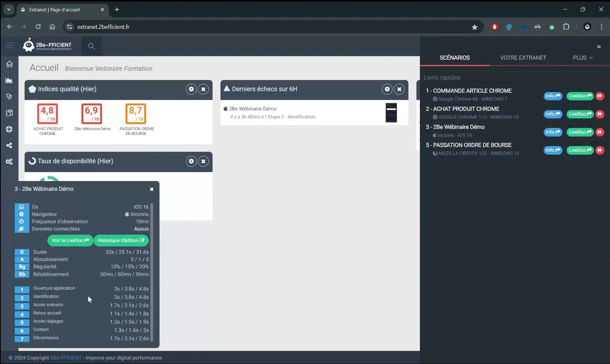Open the failure screenshot thumbnail for 2Be Wébinaire Démo

click(391, 113)
